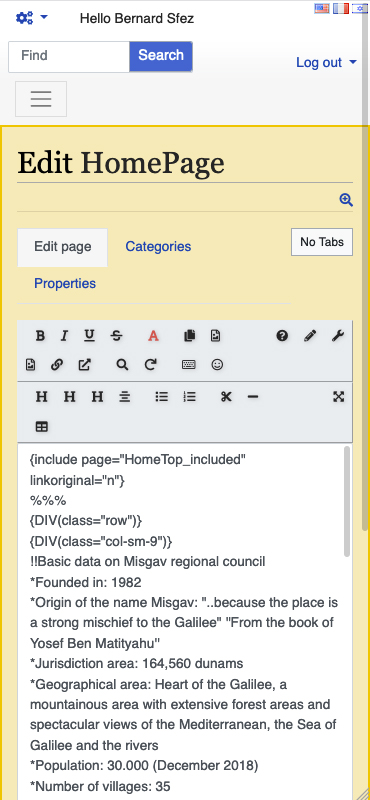Image resolution: width=370 pixels, height=800 pixels.
Task: Open the red text color tool
Action: click(154, 336)
